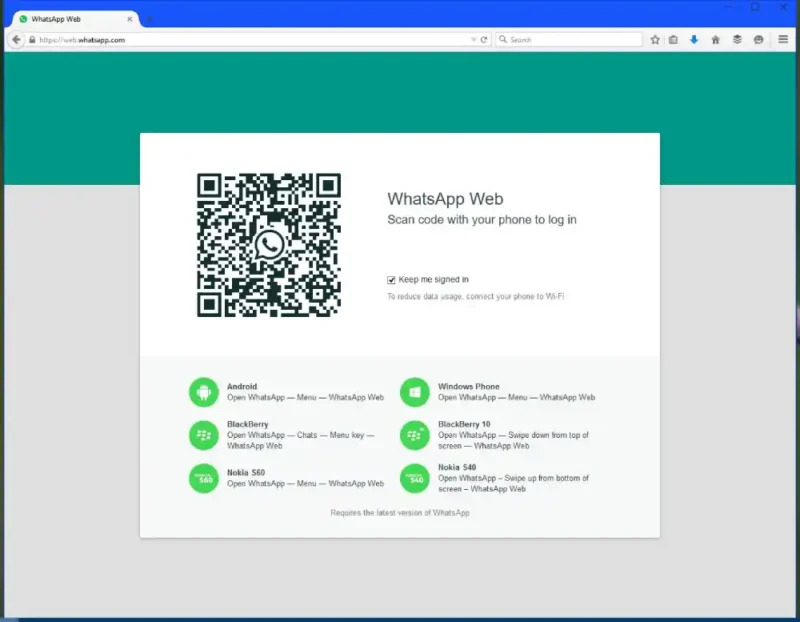Viewport: 800px width, 622px height.
Task: Click the magnifier icon in the search box
Action: [x=503, y=39]
